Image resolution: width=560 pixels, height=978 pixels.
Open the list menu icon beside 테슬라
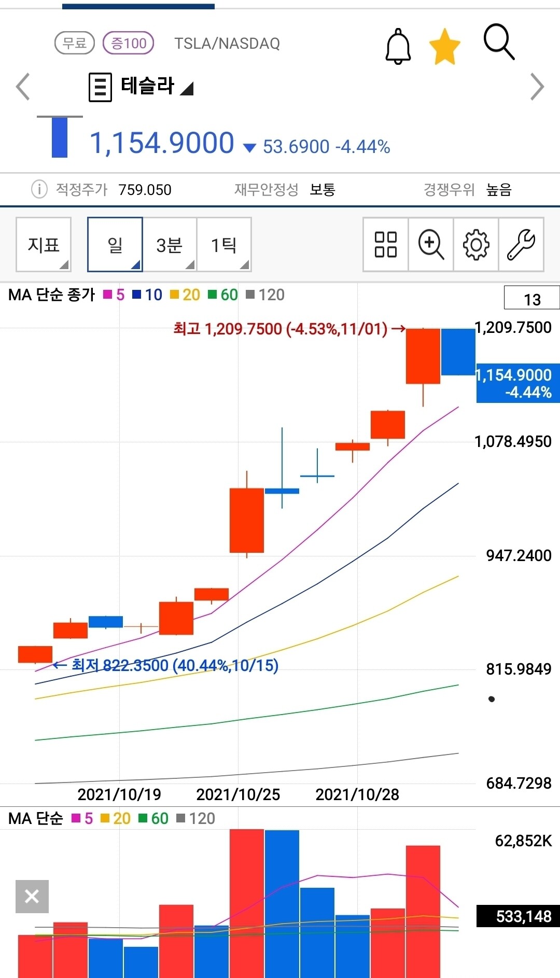tap(100, 87)
